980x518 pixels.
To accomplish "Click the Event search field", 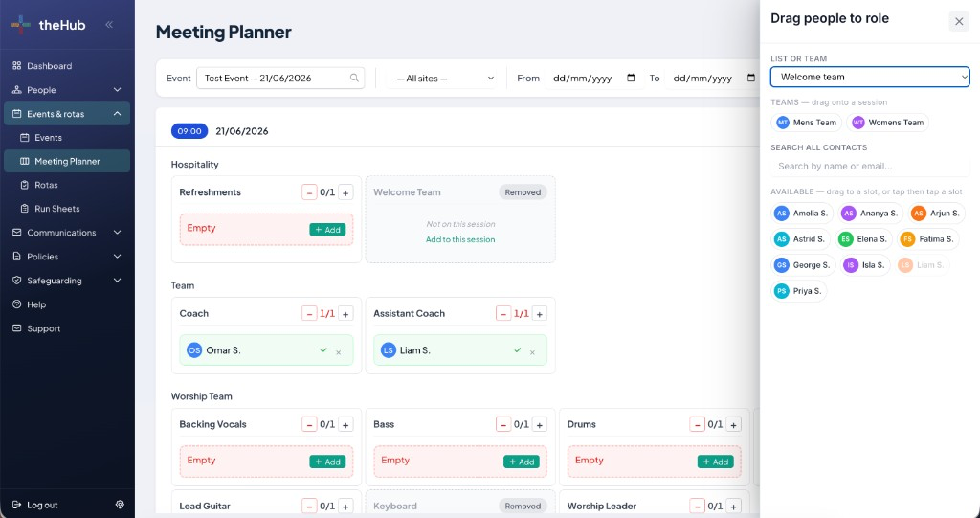I will click(280, 79).
